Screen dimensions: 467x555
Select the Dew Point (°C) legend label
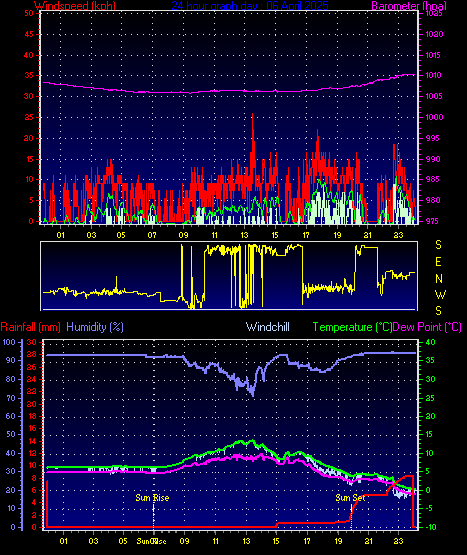coord(427,327)
